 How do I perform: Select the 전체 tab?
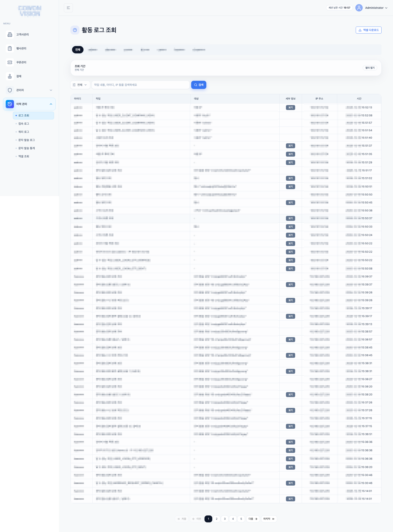[x=78, y=50]
